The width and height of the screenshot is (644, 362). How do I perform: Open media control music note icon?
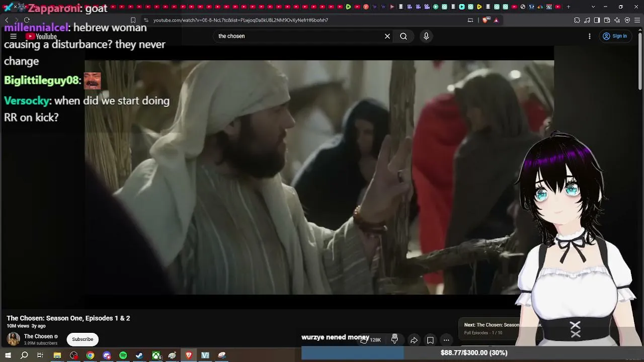pos(587,20)
